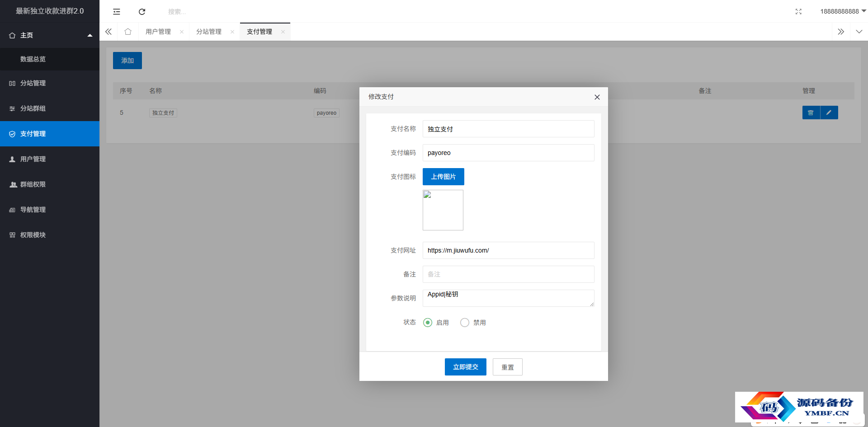Switch to 分站管理 tab
868x427 pixels.
pyautogui.click(x=209, y=32)
